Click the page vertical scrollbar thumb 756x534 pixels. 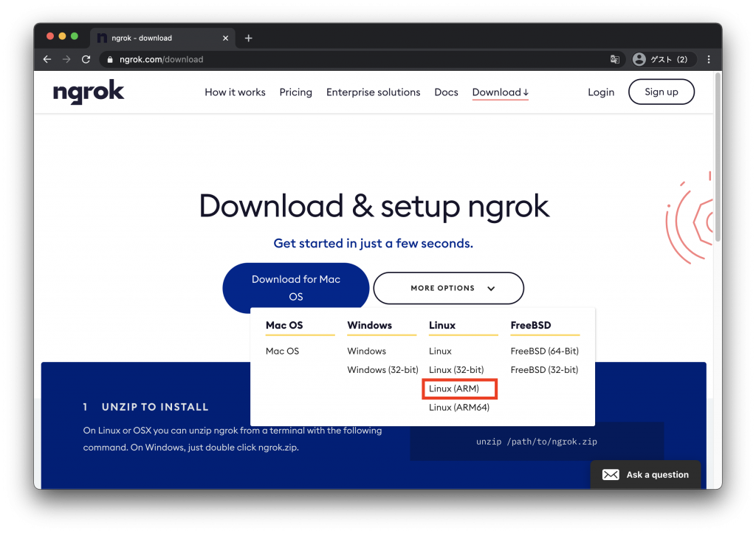(718, 157)
